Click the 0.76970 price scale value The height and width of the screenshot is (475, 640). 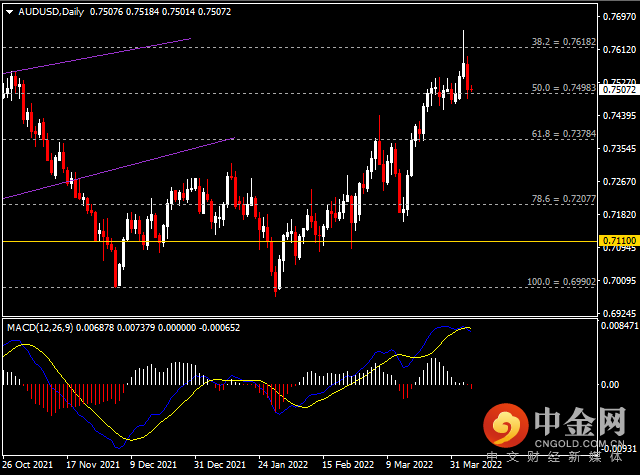(620, 17)
